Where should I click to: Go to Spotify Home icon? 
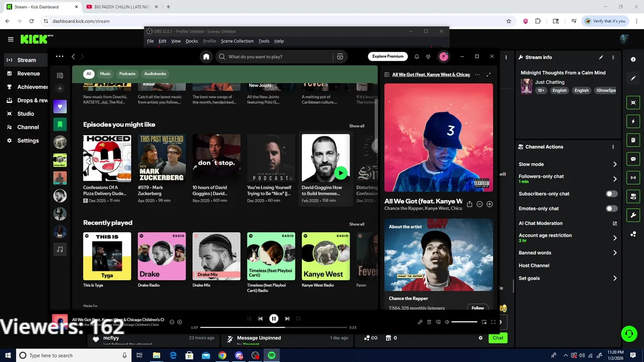click(x=206, y=57)
